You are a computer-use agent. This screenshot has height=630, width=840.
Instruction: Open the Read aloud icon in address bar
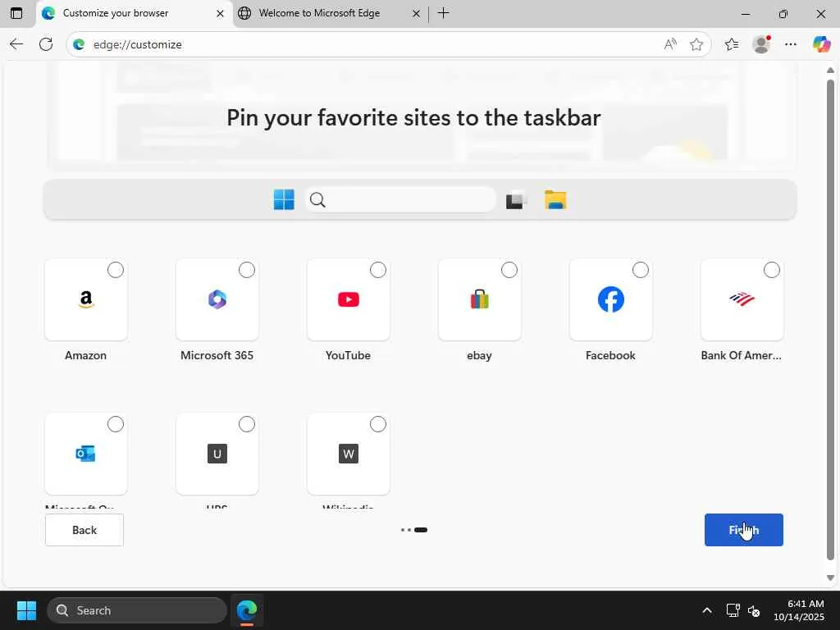tap(669, 44)
